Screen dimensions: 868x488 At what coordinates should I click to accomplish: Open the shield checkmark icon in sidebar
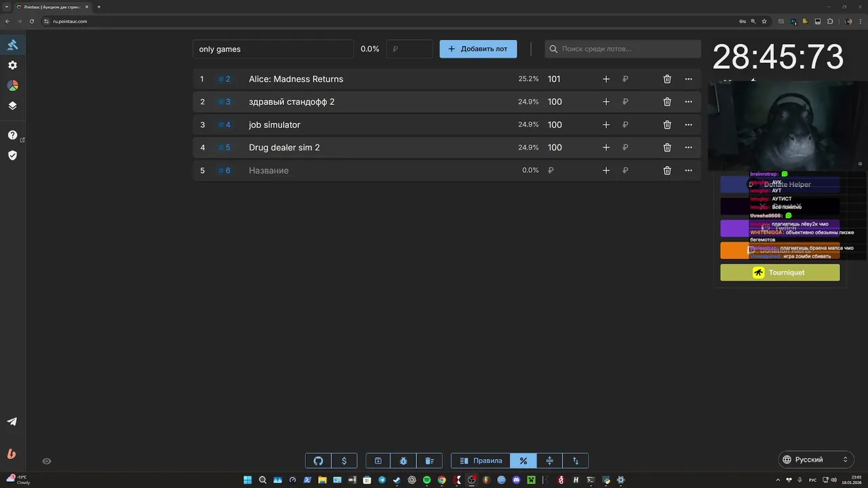coord(12,155)
